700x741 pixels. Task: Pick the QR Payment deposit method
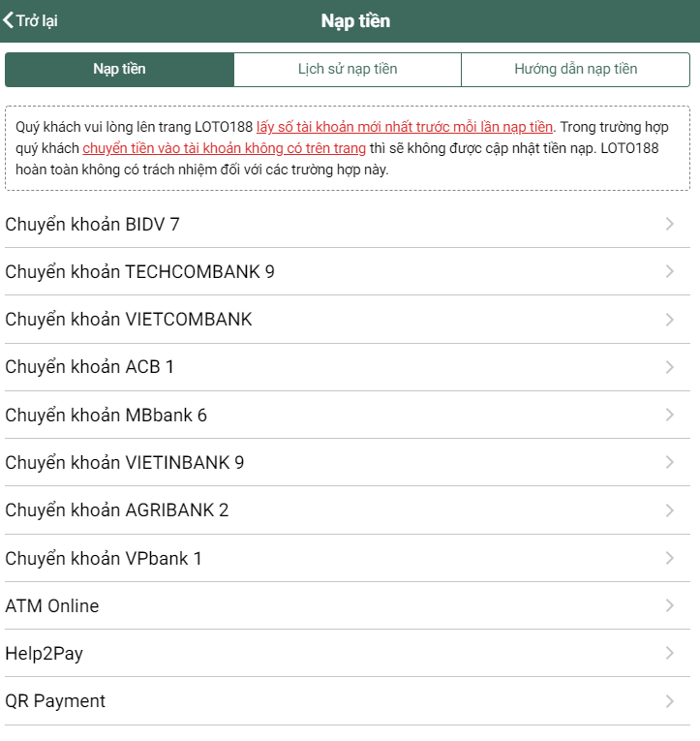coord(348,701)
